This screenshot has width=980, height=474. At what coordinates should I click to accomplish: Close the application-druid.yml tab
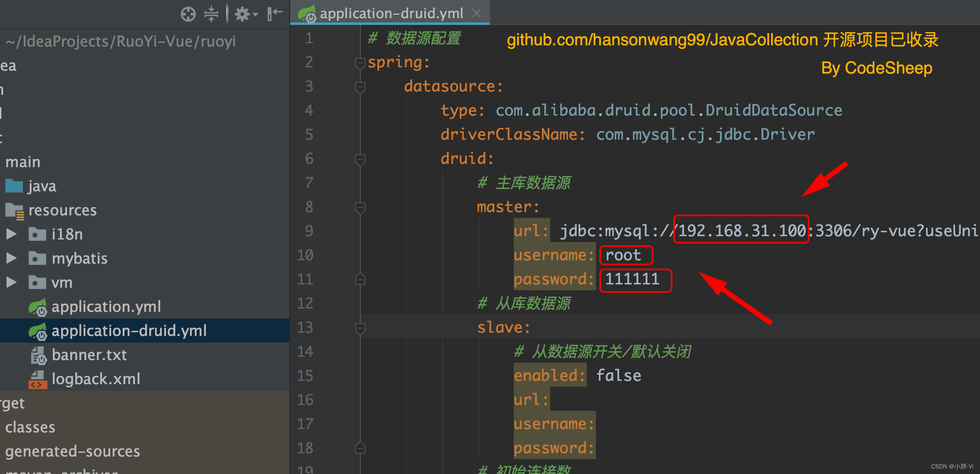point(477,13)
